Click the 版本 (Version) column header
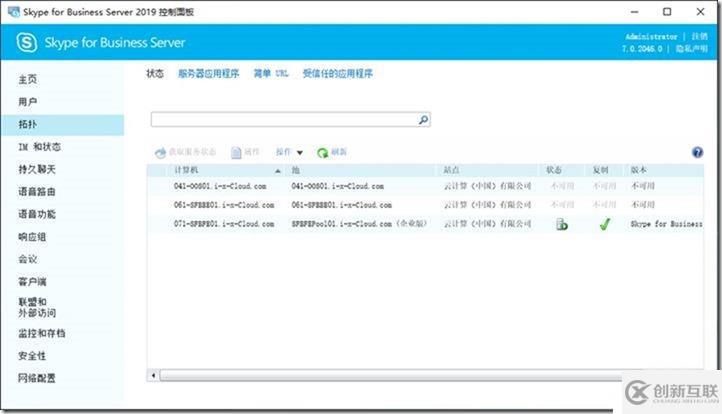Image resolution: width=722 pixels, height=414 pixels. tap(639, 170)
